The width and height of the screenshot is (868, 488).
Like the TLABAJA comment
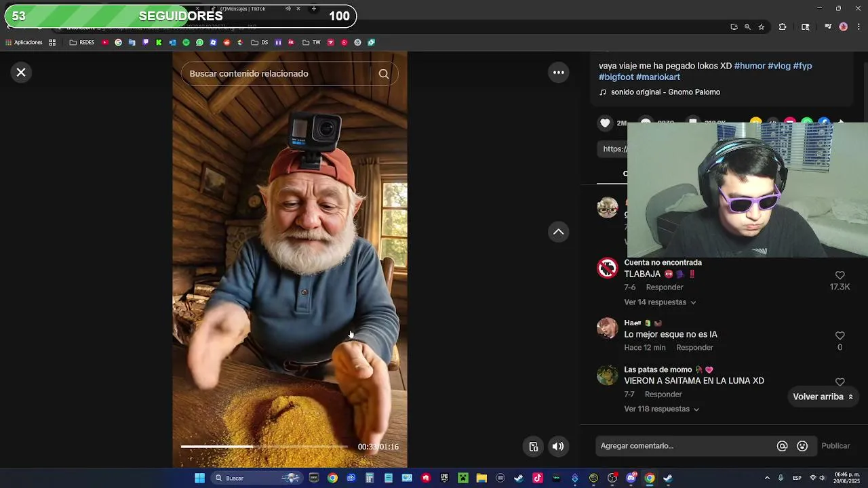click(840, 275)
